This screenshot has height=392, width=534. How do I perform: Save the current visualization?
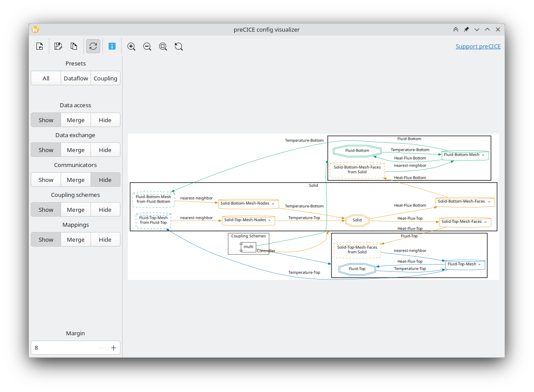[58, 46]
